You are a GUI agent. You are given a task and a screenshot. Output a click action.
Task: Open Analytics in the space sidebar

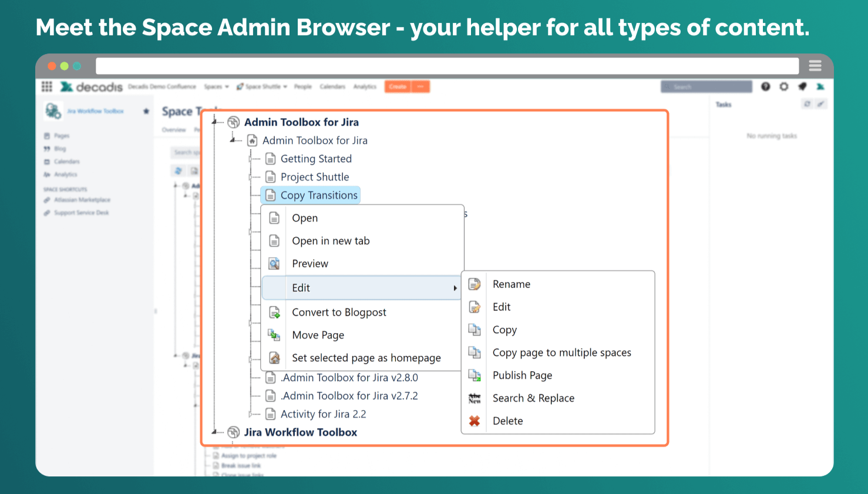click(x=66, y=174)
